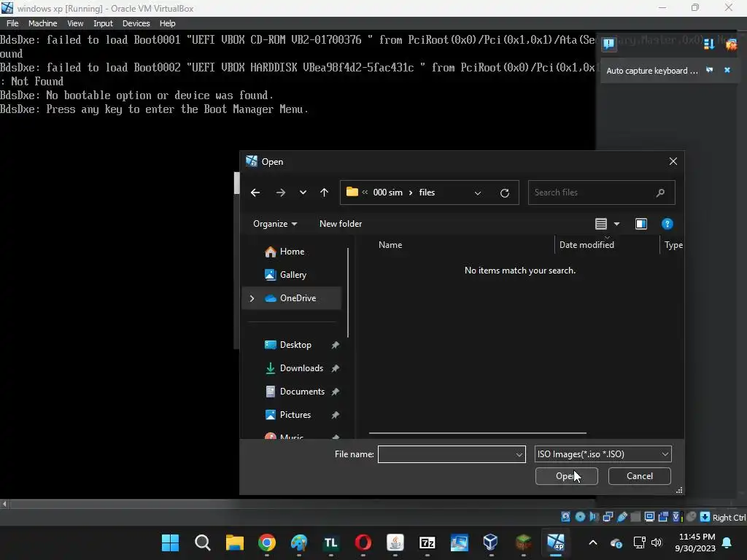Viewport: 747px width, 560px height.
Task: Expand the File name history dropdown
Action: pyautogui.click(x=519, y=455)
